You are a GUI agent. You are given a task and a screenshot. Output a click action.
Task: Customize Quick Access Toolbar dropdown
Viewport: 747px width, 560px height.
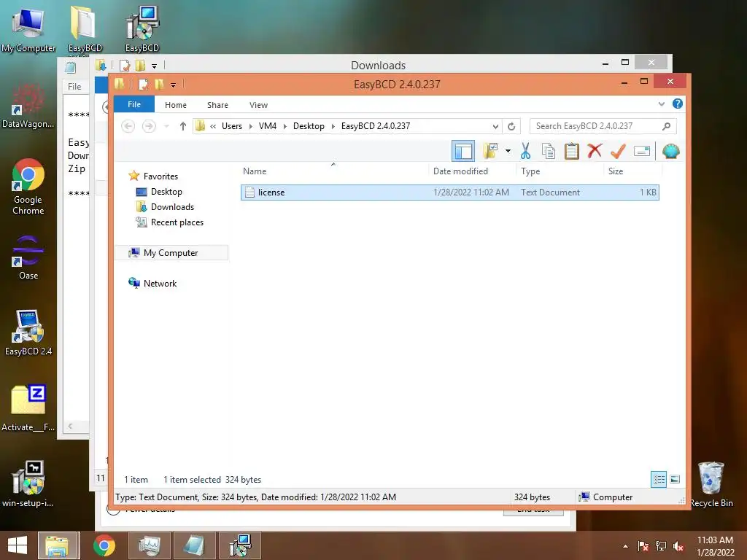174,85
